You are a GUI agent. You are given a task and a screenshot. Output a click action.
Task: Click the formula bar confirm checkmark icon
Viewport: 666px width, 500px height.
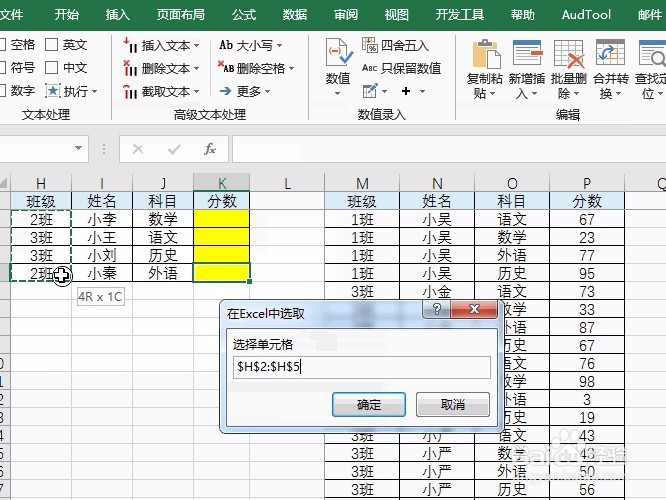click(x=174, y=149)
